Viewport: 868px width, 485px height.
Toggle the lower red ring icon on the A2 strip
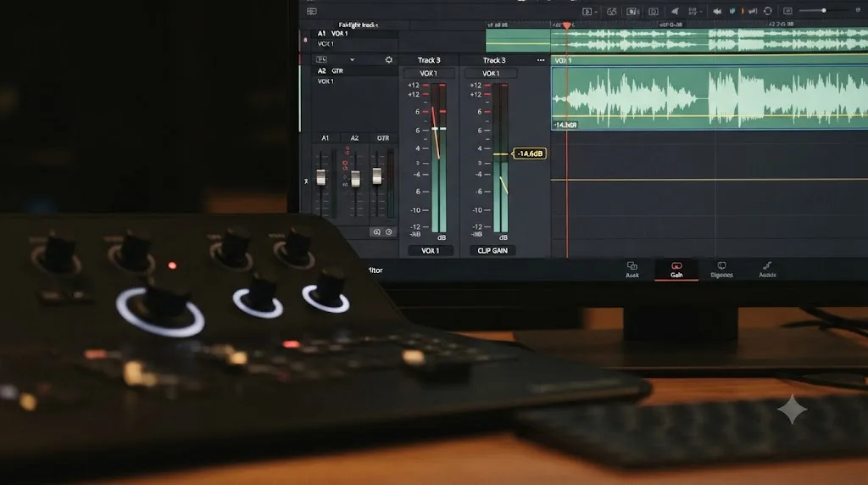tap(345, 164)
